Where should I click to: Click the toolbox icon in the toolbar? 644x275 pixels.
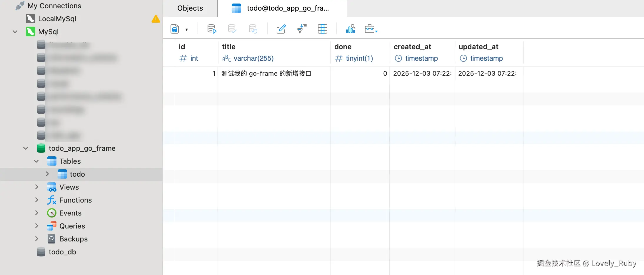[x=371, y=29]
